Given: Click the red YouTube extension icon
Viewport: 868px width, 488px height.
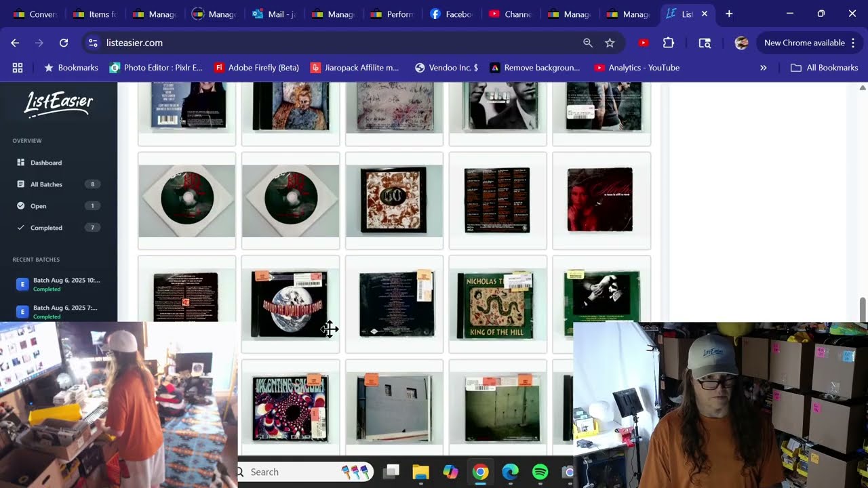Looking at the screenshot, I should pyautogui.click(x=644, y=43).
